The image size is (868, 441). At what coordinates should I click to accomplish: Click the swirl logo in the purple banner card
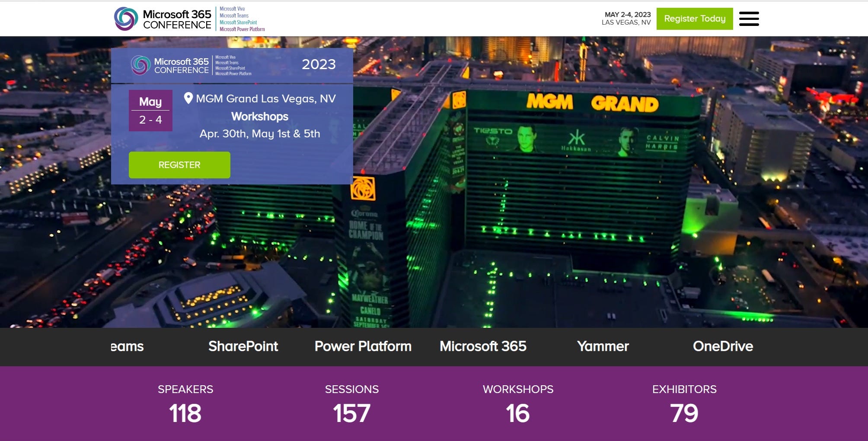(x=141, y=65)
